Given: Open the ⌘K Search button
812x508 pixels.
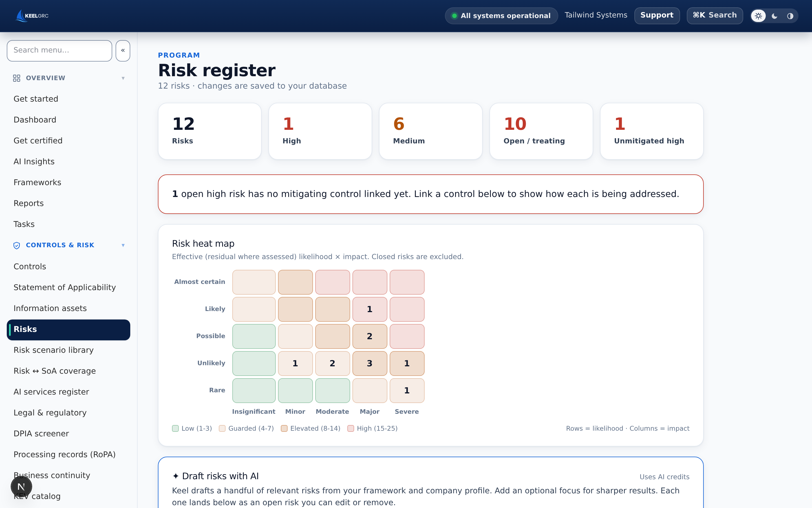Looking at the screenshot, I should pyautogui.click(x=715, y=16).
